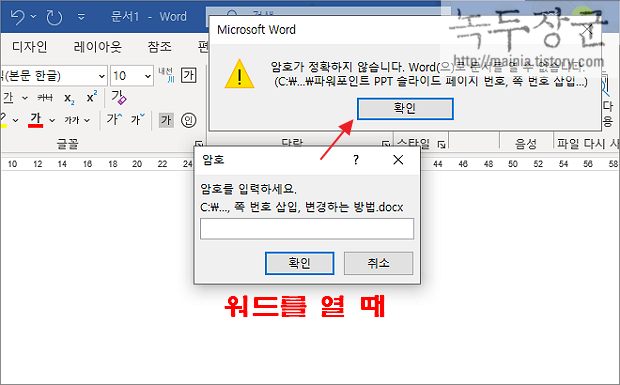Open the 디자인 ribbon tab
620x385 pixels.
(x=29, y=47)
